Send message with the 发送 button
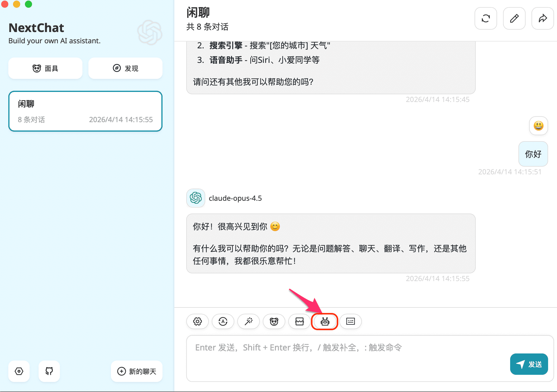The height and width of the screenshot is (392, 557). pyautogui.click(x=529, y=364)
